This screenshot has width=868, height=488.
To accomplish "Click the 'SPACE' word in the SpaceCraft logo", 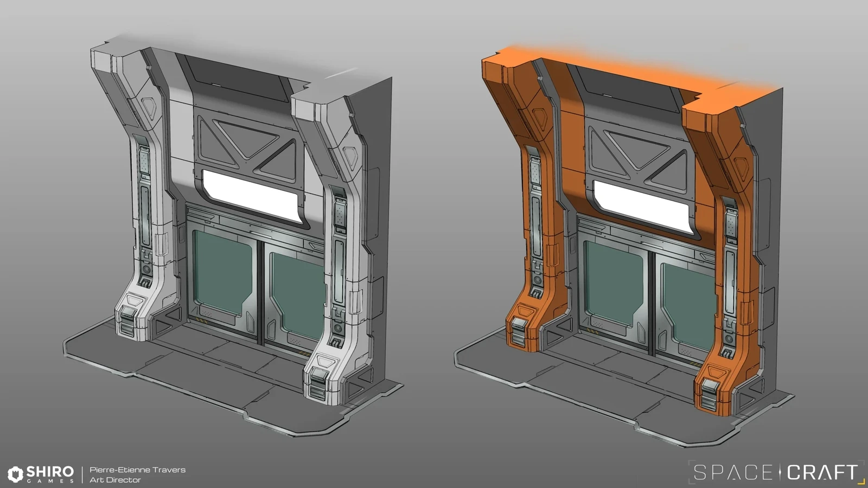I will point(733,473).
